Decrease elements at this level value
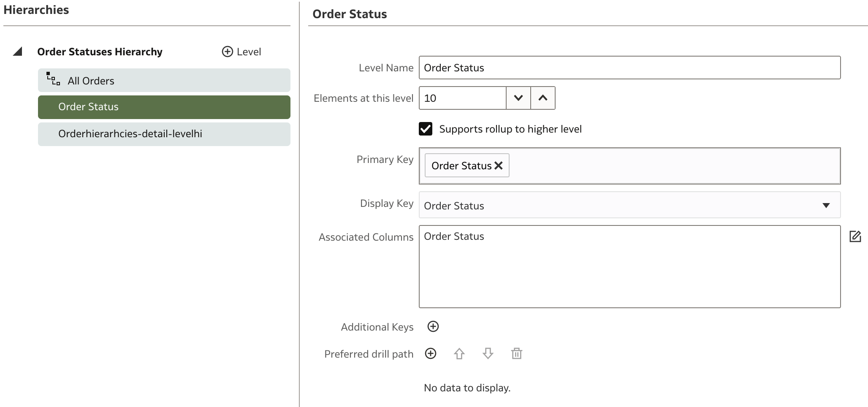Image resolution: width=868 pixels, height=407 pixels. click(x=518, y=98)
